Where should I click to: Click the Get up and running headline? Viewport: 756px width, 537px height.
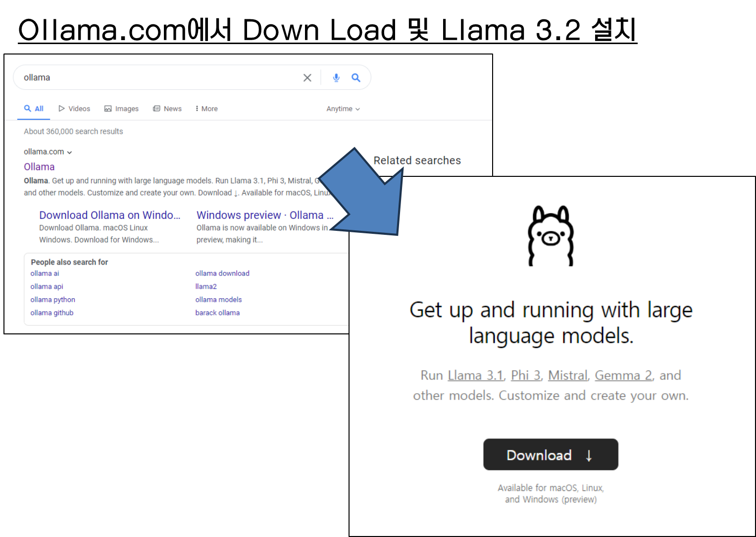[551, 322]
